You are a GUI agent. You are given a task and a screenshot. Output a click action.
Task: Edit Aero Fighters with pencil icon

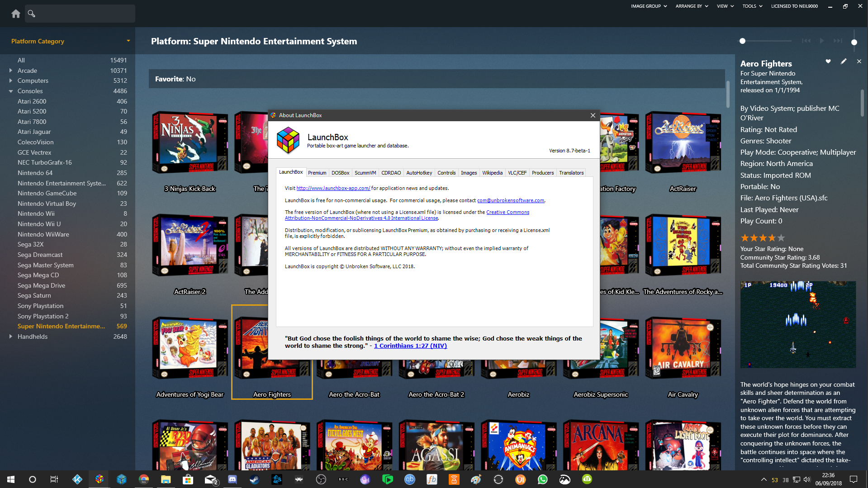tap(844, 61)
